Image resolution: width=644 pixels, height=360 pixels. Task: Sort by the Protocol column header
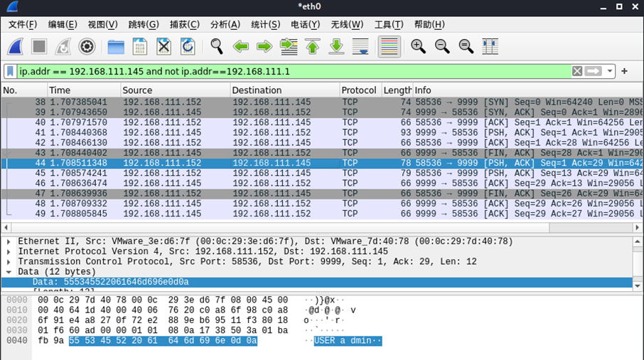(360, 90)
